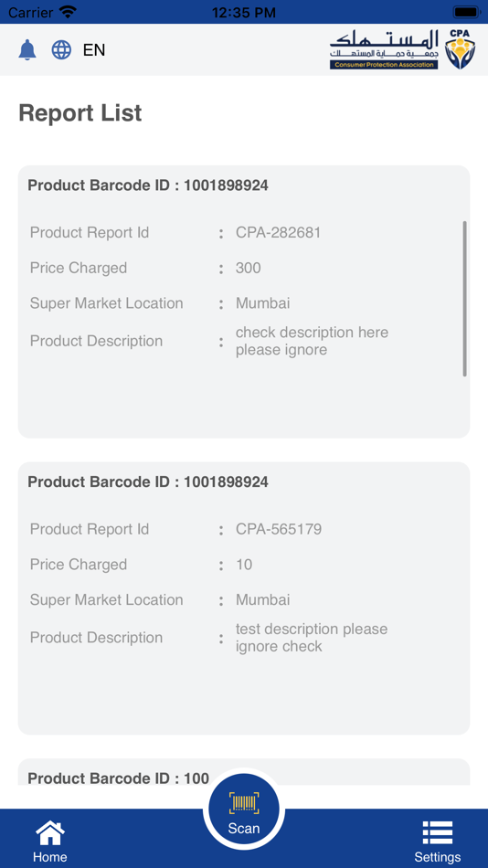Tap the barcode Scan button
Viewport: 488px width, 868px height.
tap(244, 811)
